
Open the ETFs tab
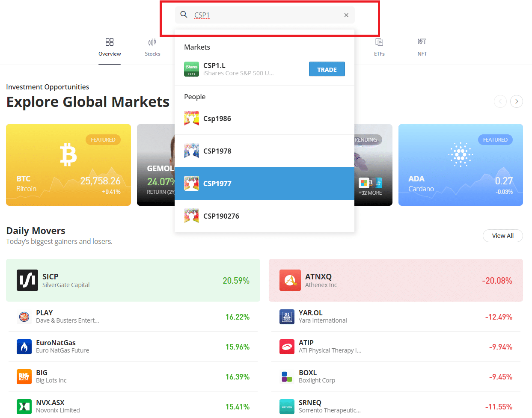click(379, 47)
